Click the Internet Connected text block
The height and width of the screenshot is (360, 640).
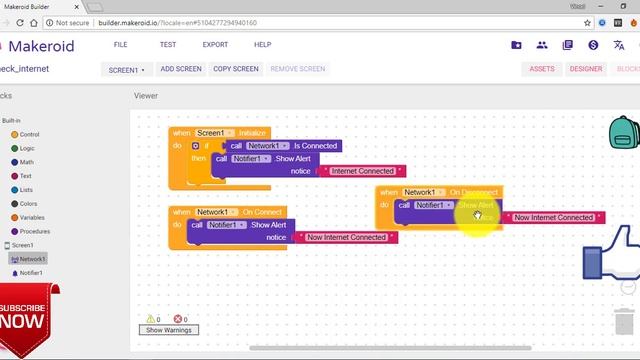click(x=362, y=171)
